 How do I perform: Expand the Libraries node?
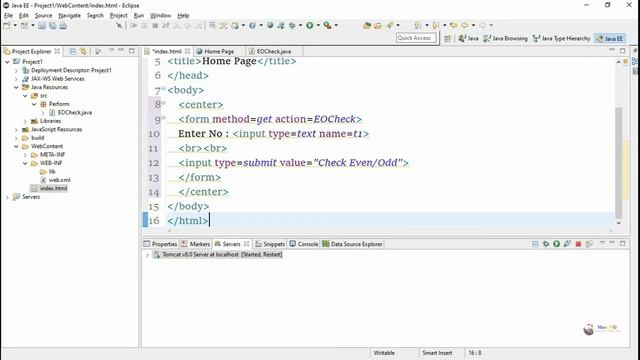pos(25,121)
